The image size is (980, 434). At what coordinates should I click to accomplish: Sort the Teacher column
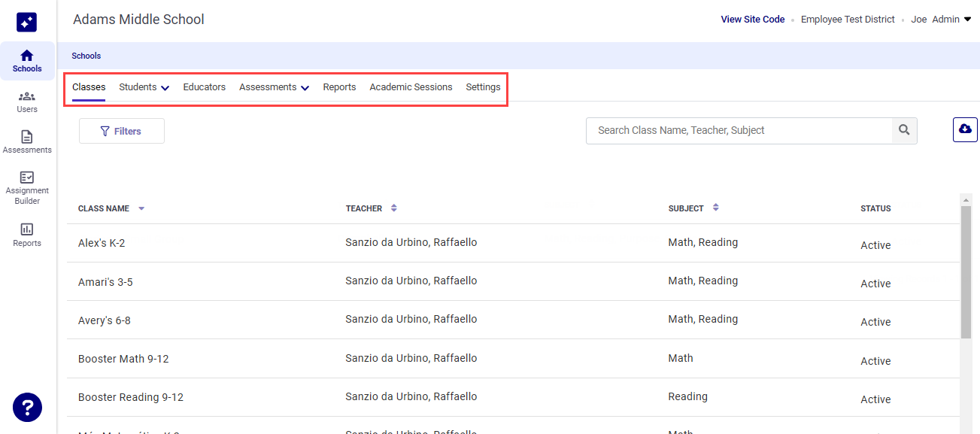pyautogui.click(x=394, y=208)
